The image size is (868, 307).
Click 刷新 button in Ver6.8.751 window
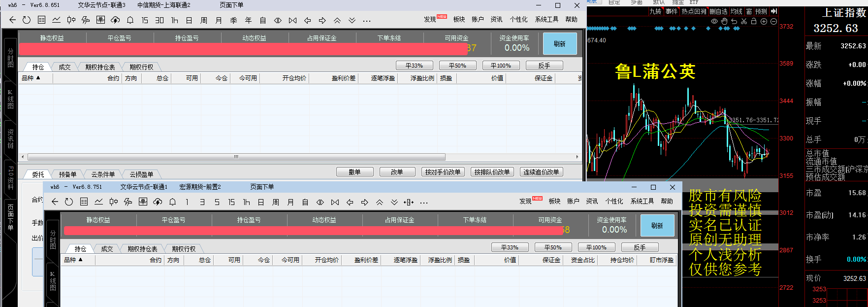tap(657, 226)
